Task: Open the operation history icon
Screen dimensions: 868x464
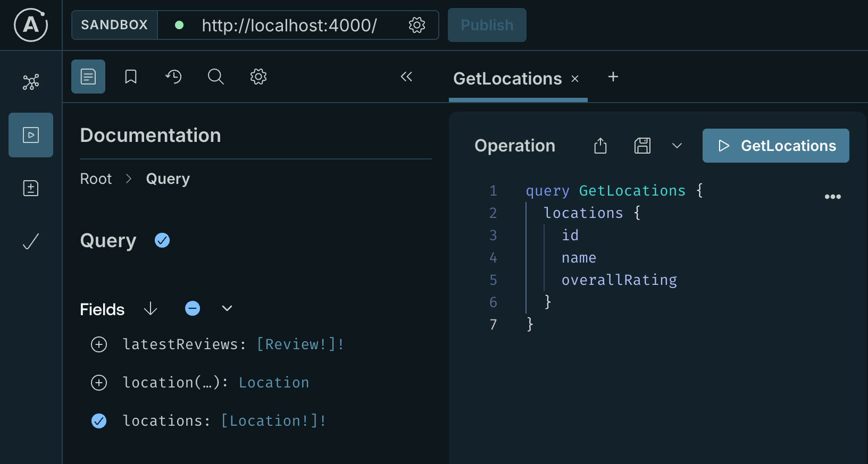Action: (x=173, y=77)
